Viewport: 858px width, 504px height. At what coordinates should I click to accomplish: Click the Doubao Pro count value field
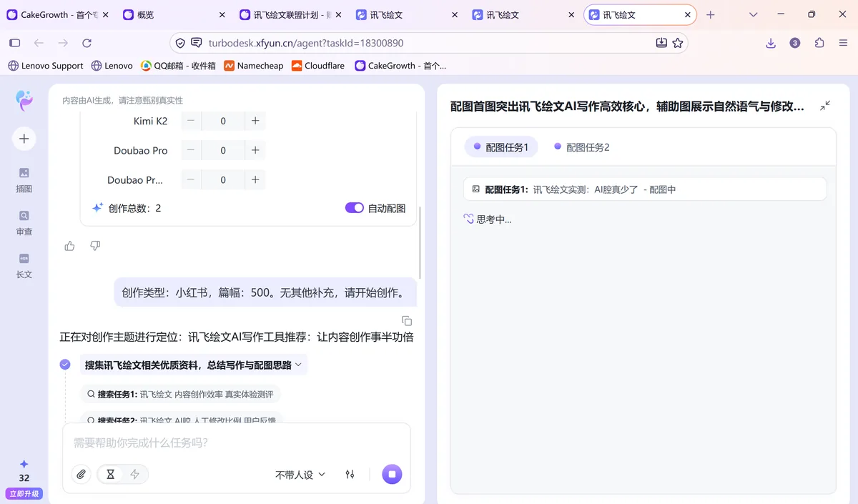[x=223, y=150]
